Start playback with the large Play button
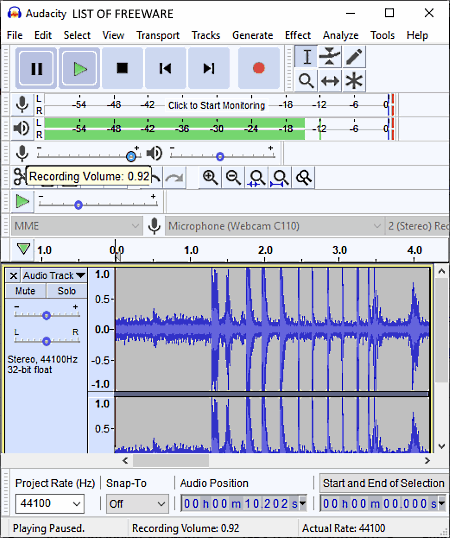This screenshot has width=450, height=538. click(80, 68)
